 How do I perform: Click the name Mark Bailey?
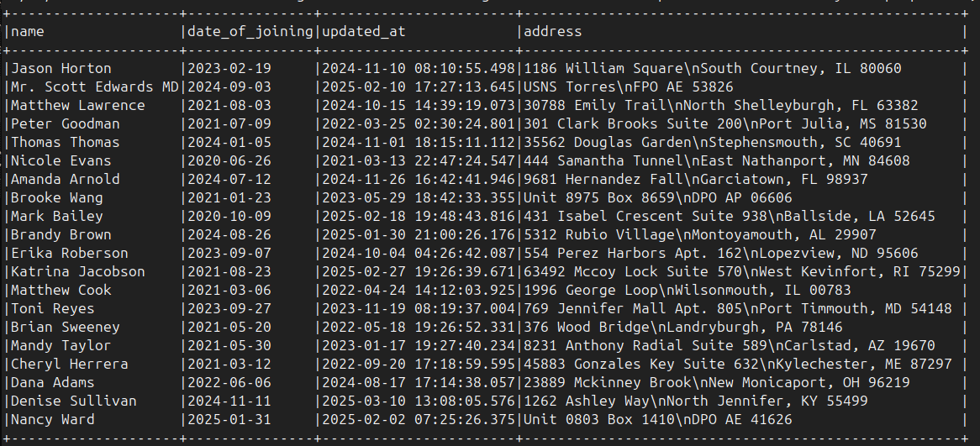point(56,217)
